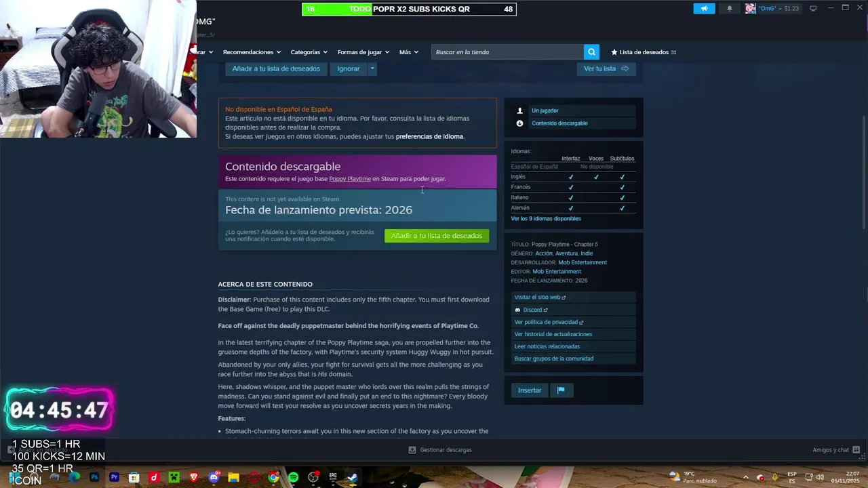Open Ver los 9 idiomas disponibles
Image resolution: width=868 pixels, height=488 pixels.
click(546, 218)
